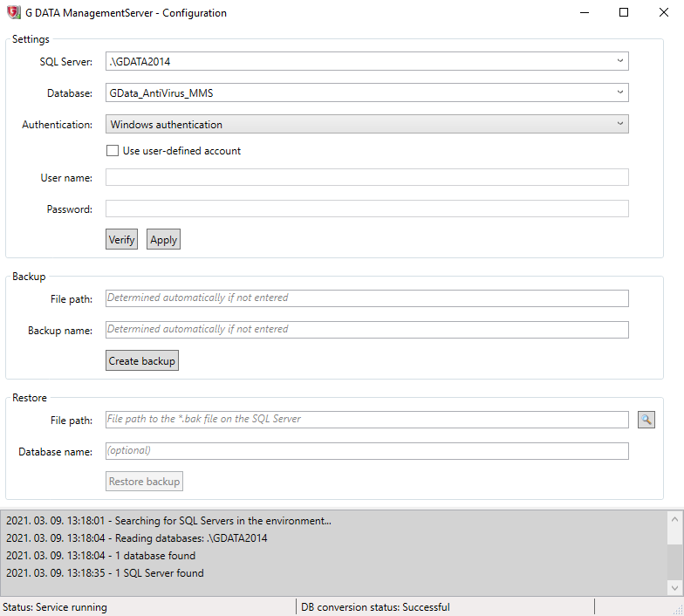Focus the User name input field
The width and height of the screenshot is (684, 616).
point(366,177)
